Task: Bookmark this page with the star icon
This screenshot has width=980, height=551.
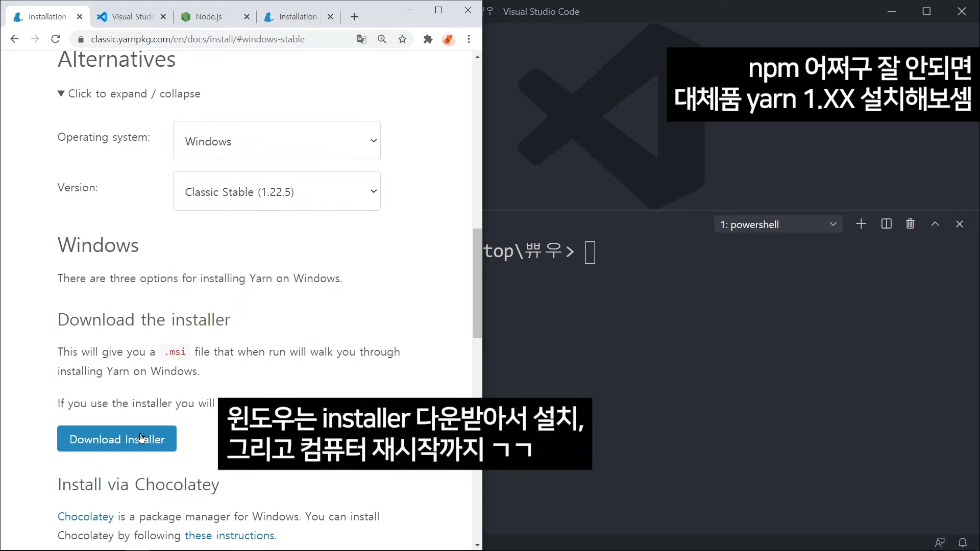Action: [x=403, y=39]
